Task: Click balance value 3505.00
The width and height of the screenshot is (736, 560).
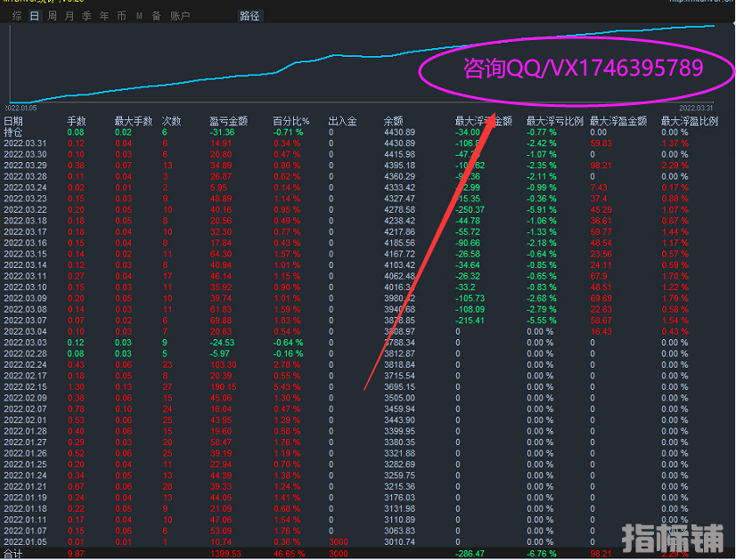Action: (399, 398)
